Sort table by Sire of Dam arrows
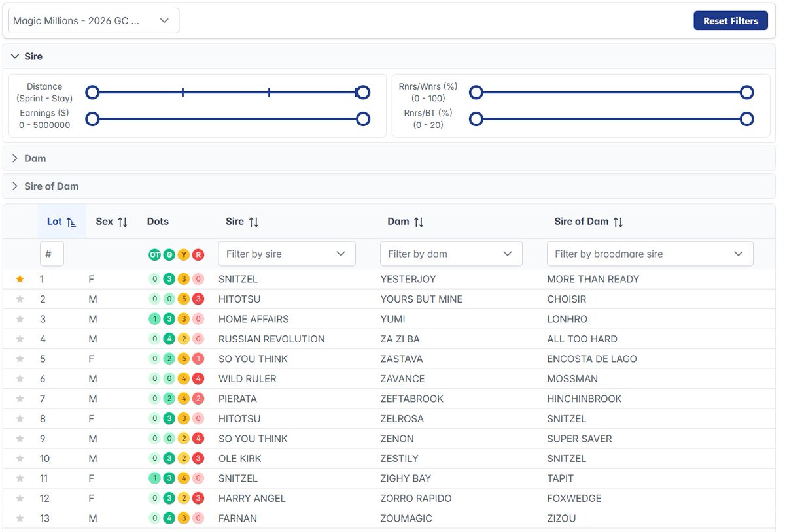This screenshot has width=785, height=532. (x=618, y=222)
